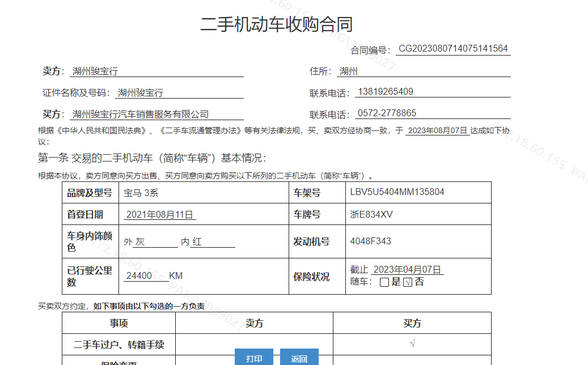This screenshot has width=588, height=365.
Task: Click buyer phone number 0572-2778865
Action: coord(387,113)
